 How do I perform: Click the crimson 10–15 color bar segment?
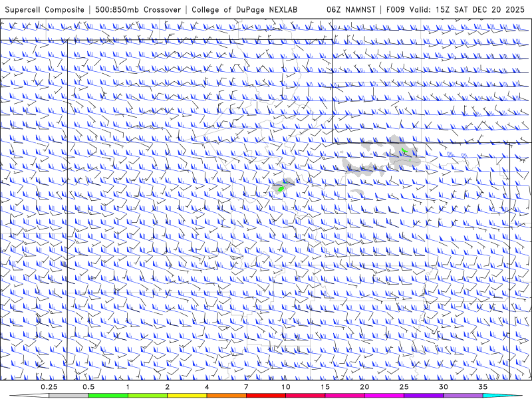point(305,396)
